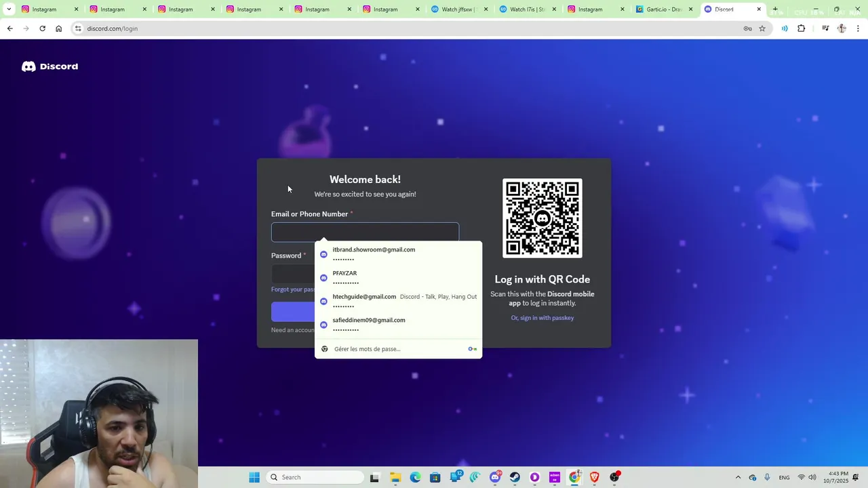Open the ENG language switcher
Screen dimensions: 868x488
point(784,477)
